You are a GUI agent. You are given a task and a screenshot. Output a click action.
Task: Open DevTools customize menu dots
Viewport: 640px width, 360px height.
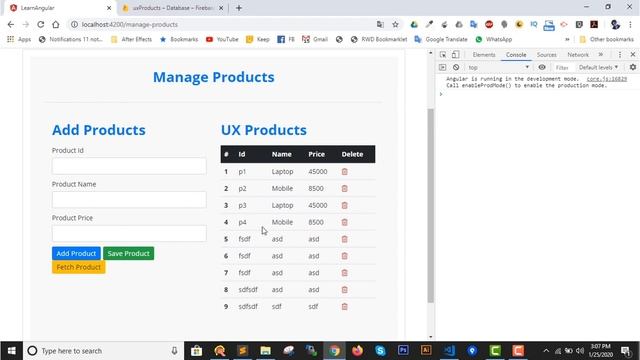620,54
